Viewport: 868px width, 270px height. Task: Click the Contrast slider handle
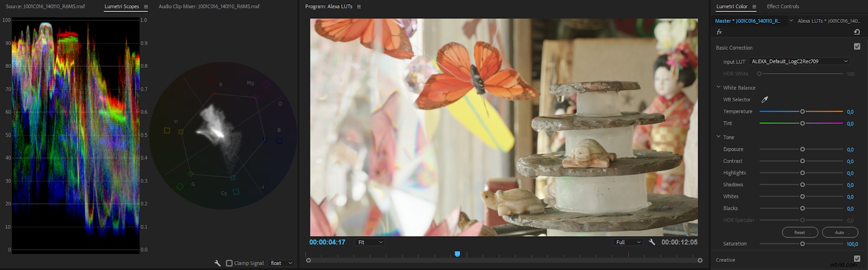(802, 161)
